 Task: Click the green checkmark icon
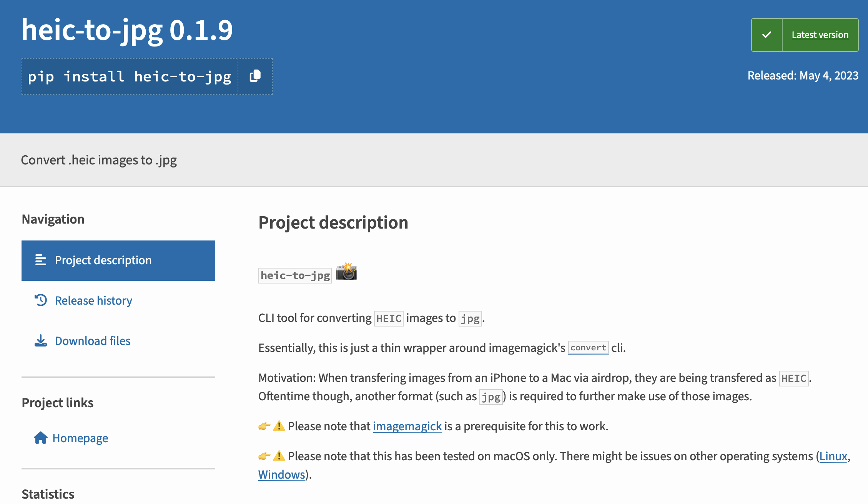click(767, 35)
